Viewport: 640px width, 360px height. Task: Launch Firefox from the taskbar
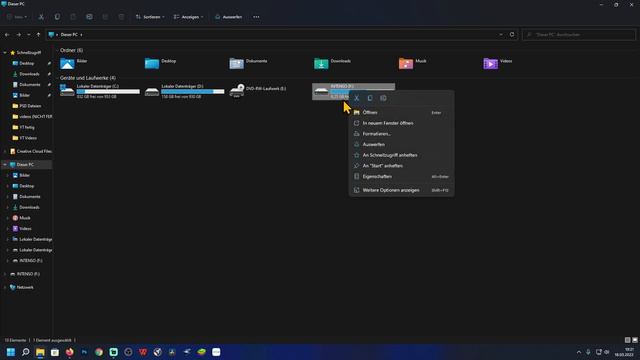[69, 352]
